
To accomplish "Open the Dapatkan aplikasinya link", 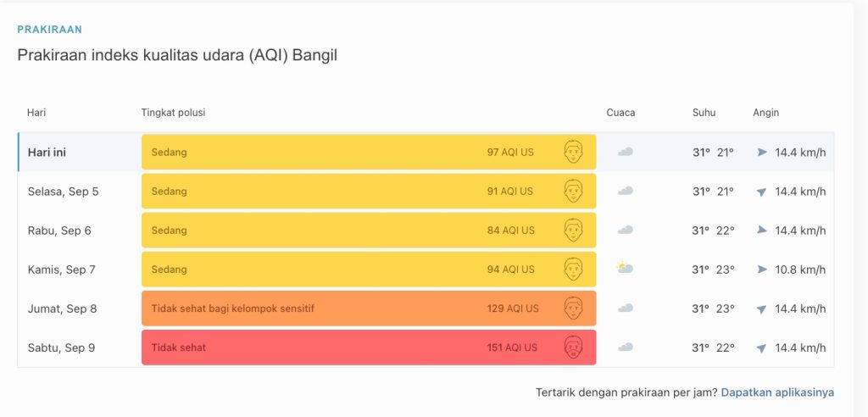I will pos(777,392).
